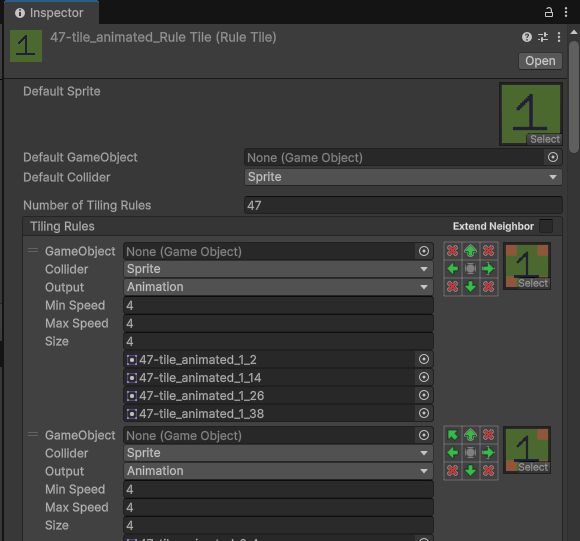Open the Rule Tile help reference icon
580x541 pixels.
tap(527, 37)
